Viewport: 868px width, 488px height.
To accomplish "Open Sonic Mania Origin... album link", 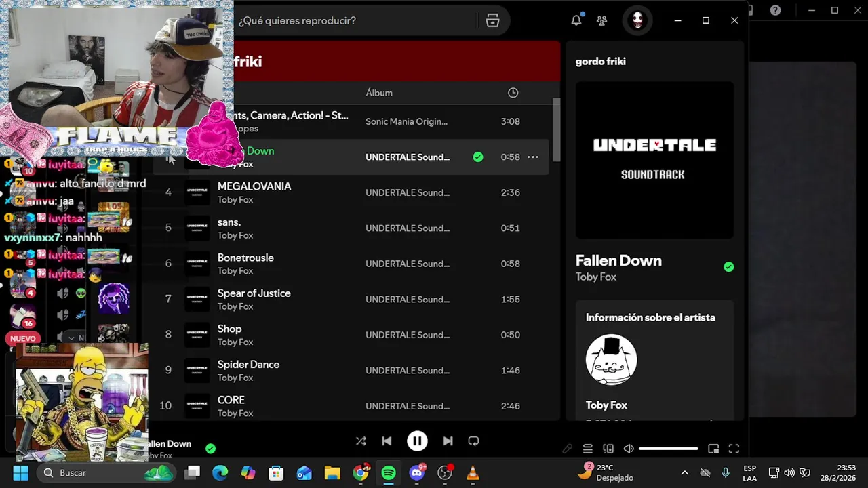I will click(x=406, y=121).
